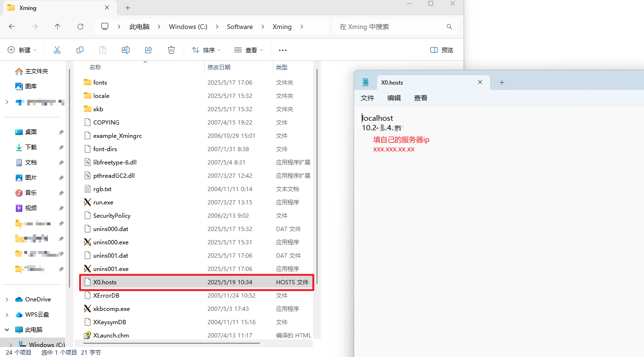The width and height of the screenshot is (644, 357).
Task: Open 编辑 menu in Notepad
Action: 394,97
